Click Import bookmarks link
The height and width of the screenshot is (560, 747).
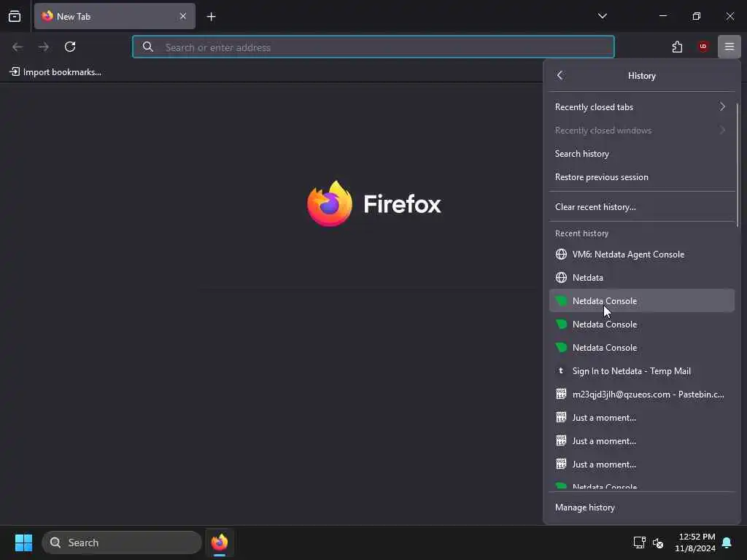tap(55, 72)
